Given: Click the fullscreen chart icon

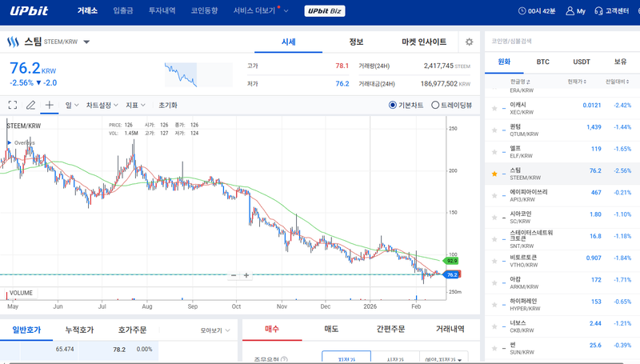Looking at the screenshot, I should (12, 105).
